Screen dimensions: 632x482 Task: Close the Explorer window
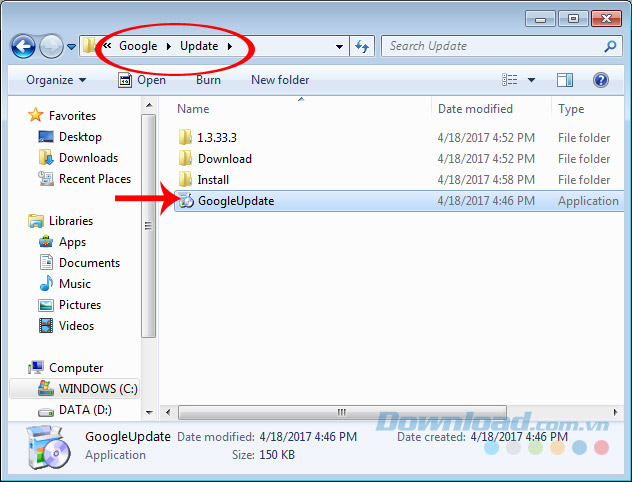click(x=606, y=19)
